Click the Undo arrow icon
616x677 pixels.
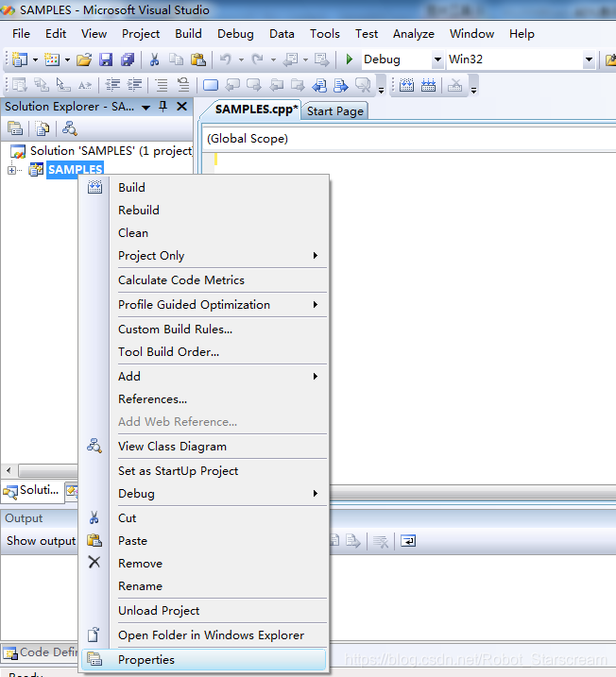pos(226,59)
